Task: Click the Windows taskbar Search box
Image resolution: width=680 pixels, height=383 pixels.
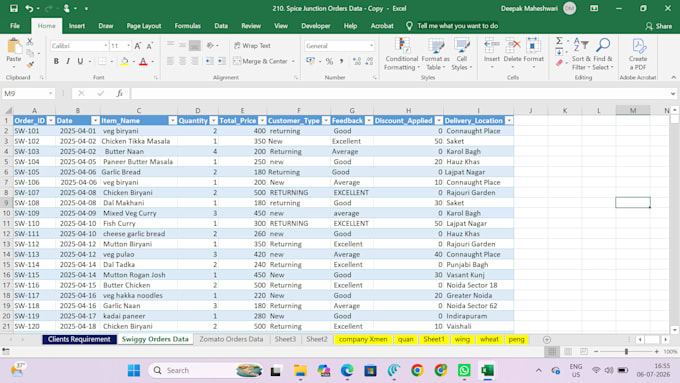Action: tap(206, 370)
